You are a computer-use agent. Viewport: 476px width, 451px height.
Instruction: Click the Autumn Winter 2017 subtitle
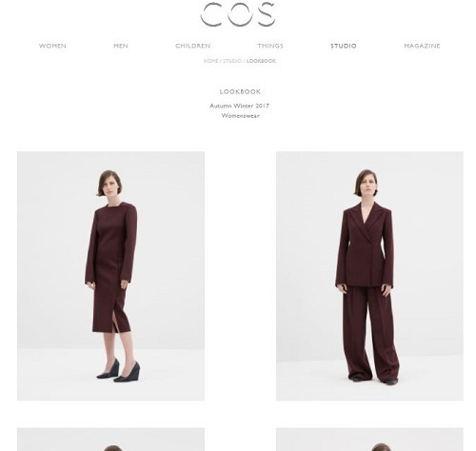[x=240, y=106]
